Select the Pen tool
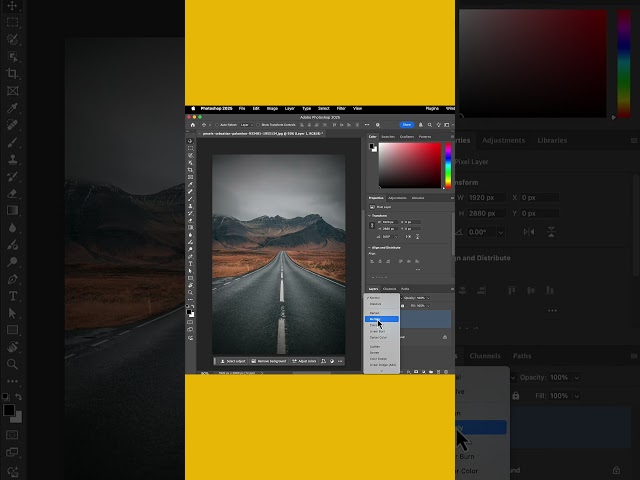The width and height of the screenshot is (640, 480). pyautogui.click(x=190, y=257)
